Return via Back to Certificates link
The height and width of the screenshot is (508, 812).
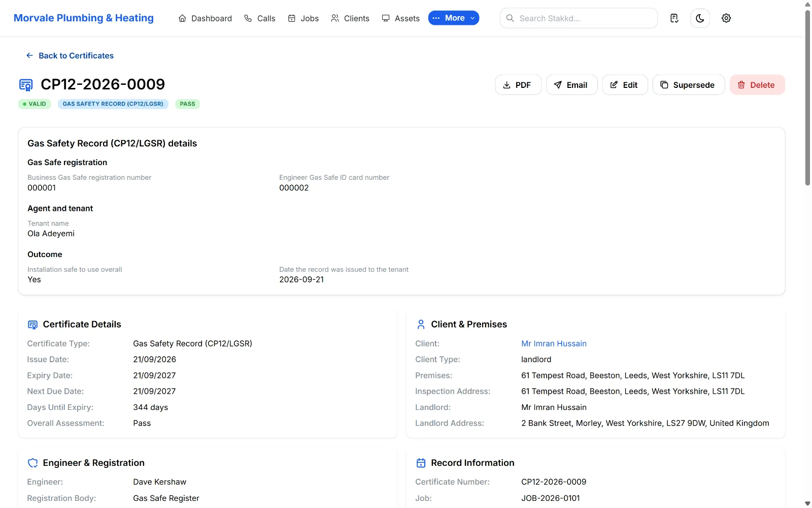point(70,55)
